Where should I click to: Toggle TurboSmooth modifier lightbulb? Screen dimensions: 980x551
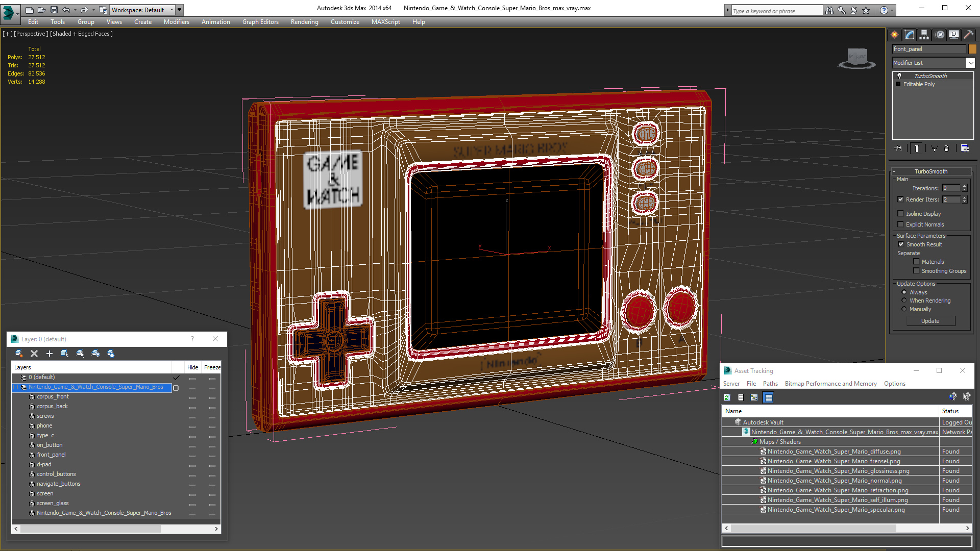(899, 76)
